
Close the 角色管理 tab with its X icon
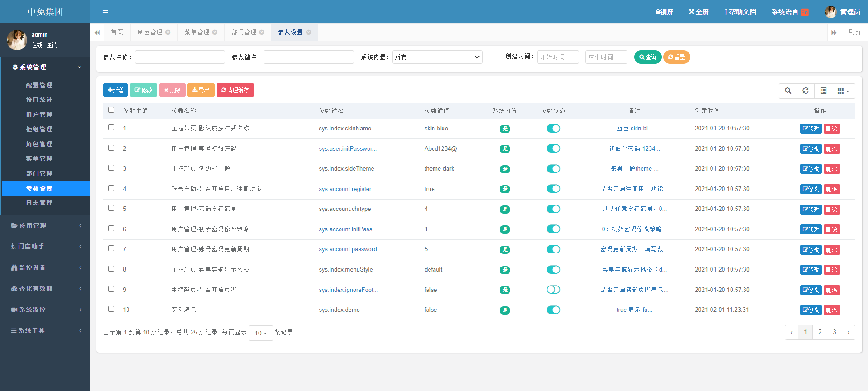168,33
